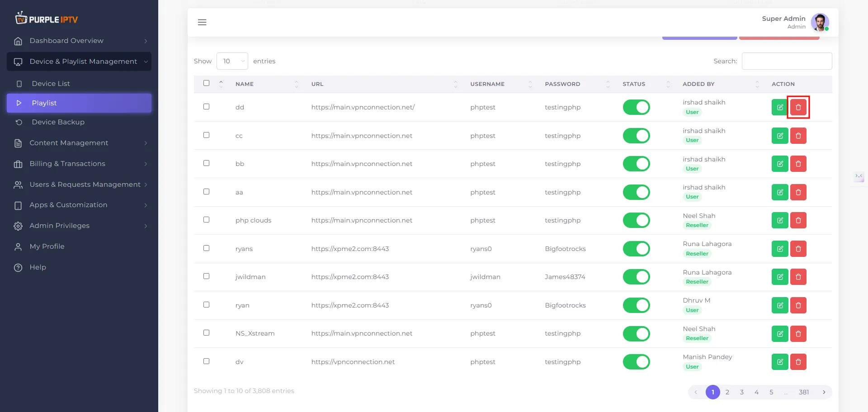Delete the bb playlist entry
This screenshot has height=412, width=868.
(x=798, y=164)
